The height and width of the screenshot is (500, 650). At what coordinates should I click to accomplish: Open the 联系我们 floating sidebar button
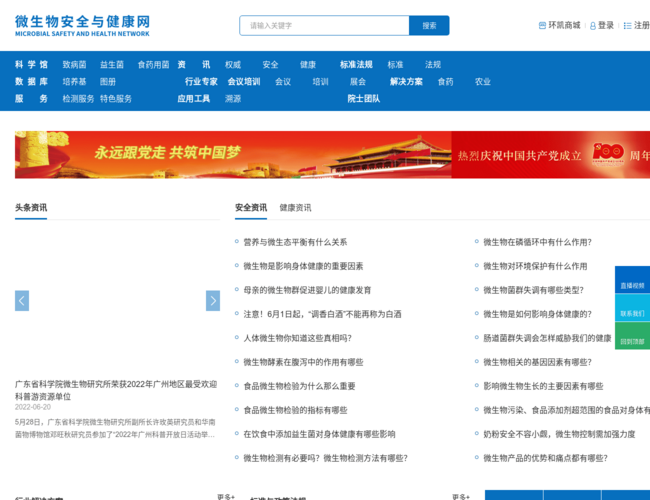click(x=632, y=308)
